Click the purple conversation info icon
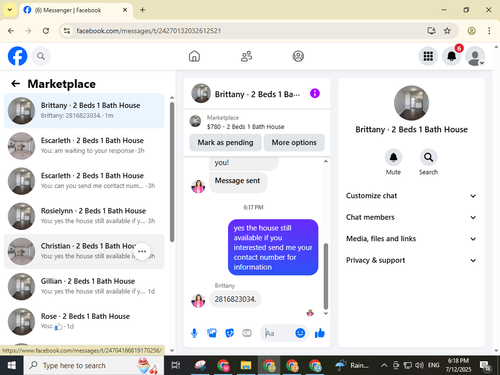This screenshot has width=500, height=375. pyautogui.click(x=315, y=93)
